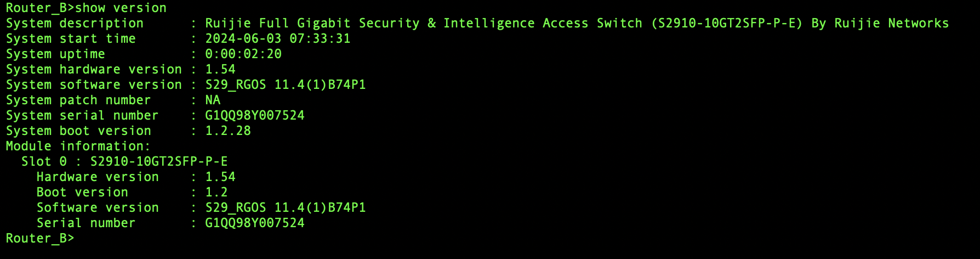This screenshot has width=980, height=259.
Task: Click the 'show version' command text
Action: tap(121, 8)
